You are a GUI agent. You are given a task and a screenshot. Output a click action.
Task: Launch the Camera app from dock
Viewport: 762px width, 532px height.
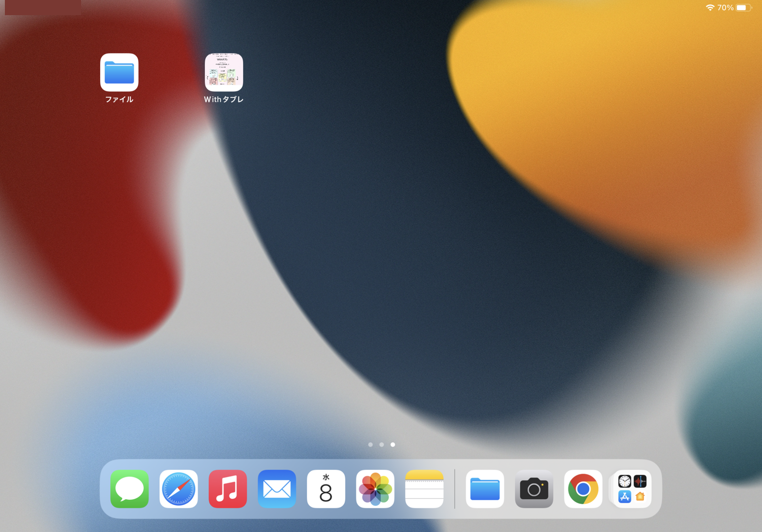[534, 489]
